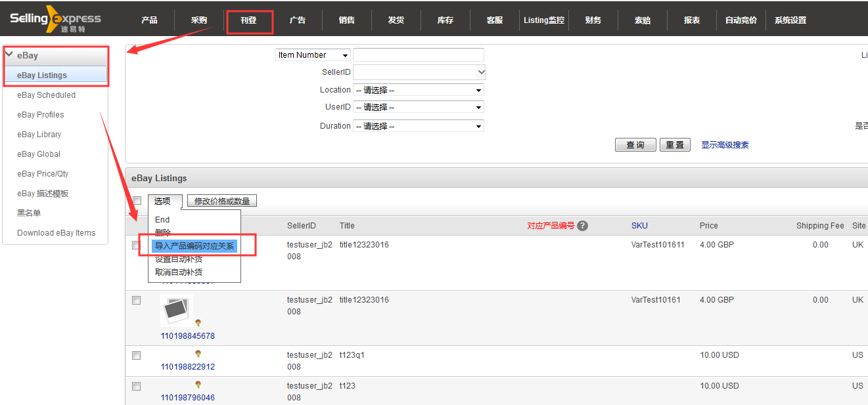Open the 系统设置 menu
This screenshot has width=868, height=405.
(x=790, y=20)
